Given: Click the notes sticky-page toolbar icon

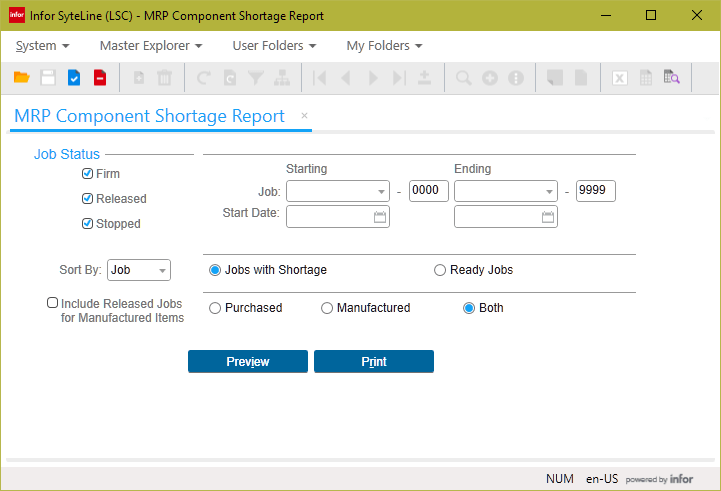Looking at the screenshot, I should click(555, 78).
